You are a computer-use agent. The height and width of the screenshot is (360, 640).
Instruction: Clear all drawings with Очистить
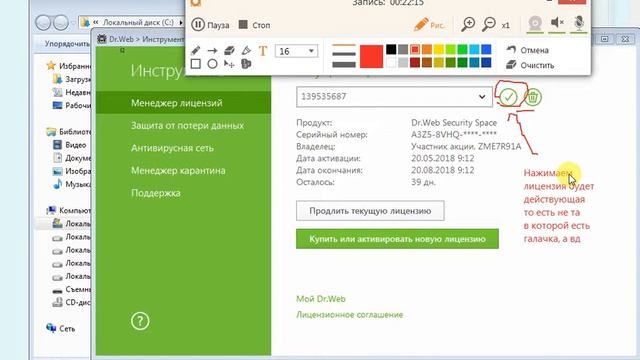point(530,65)
